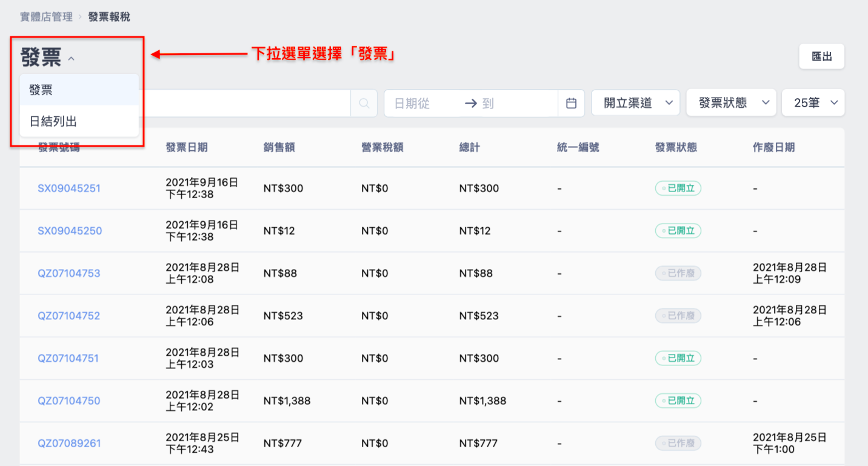Click void date 2021年8月25日 下午1:00

pos(790,443)
